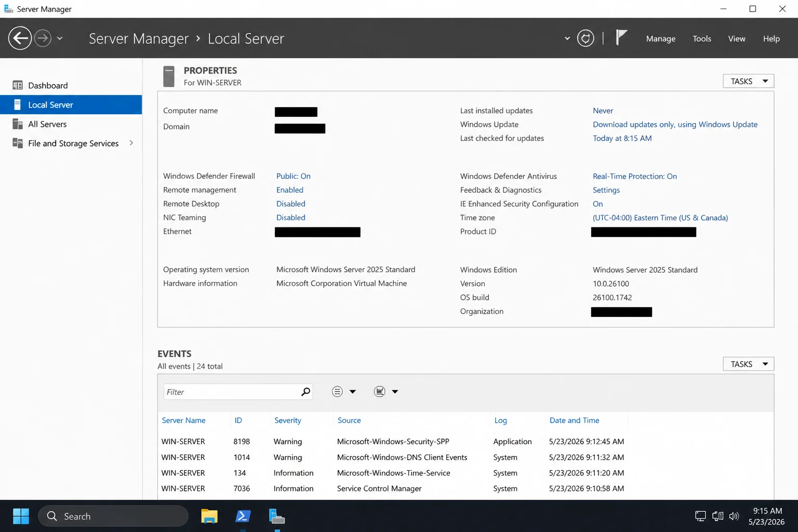This screenshot has width=798, height=532.
Task: Expand dropdown arrow next to criteria icon
Action: (353, 392)
